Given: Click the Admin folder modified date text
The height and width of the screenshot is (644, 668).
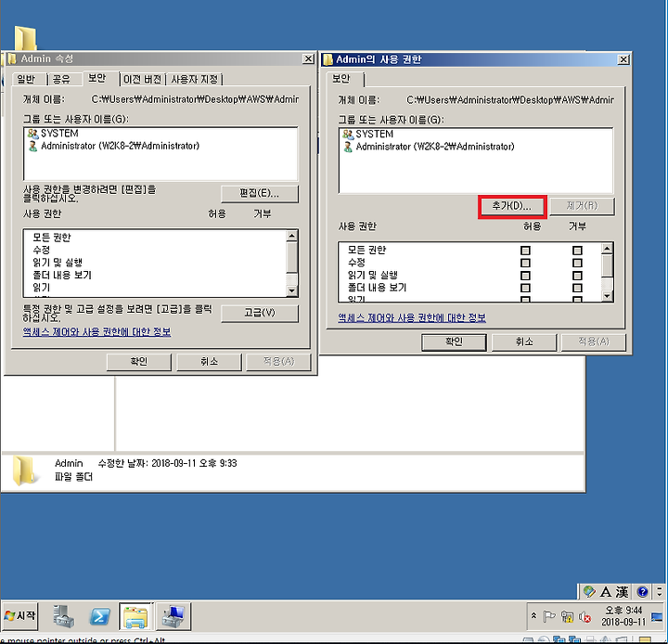Looking at the screenshot, I should [x=167, y=464].
